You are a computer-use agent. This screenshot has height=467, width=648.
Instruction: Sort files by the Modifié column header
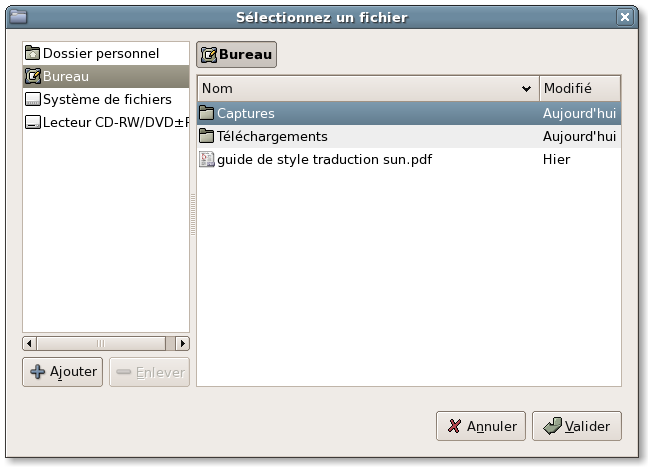tap(579, 89)
